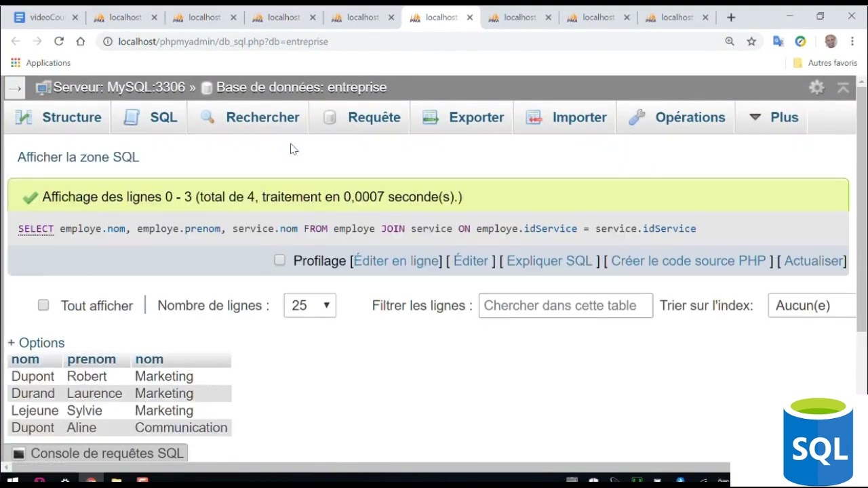Select the Lejeune cell

(35, 411)
